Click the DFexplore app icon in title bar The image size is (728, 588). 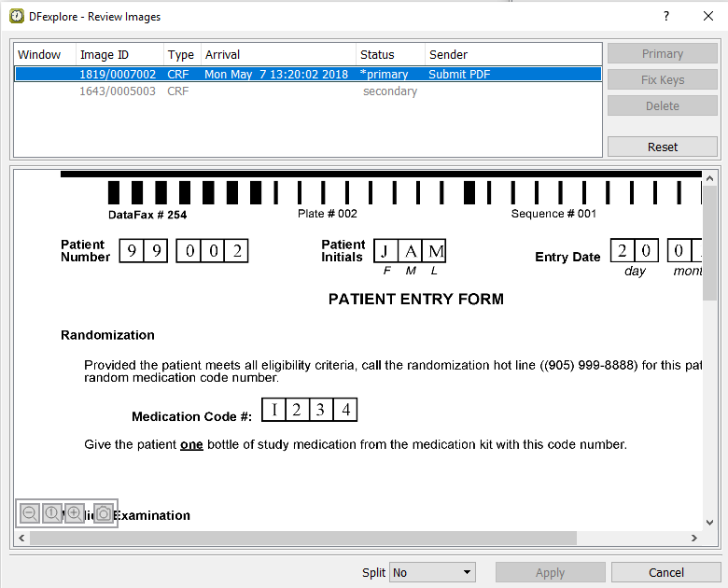[17, 16]
